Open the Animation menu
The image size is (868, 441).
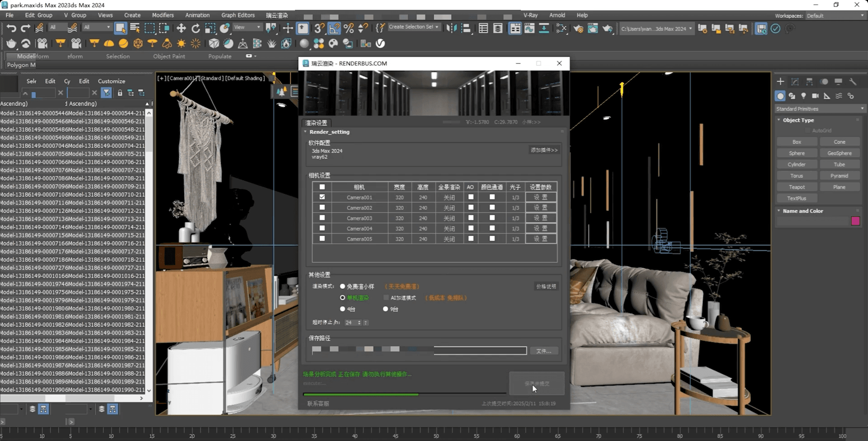click(x=197, y=15)
